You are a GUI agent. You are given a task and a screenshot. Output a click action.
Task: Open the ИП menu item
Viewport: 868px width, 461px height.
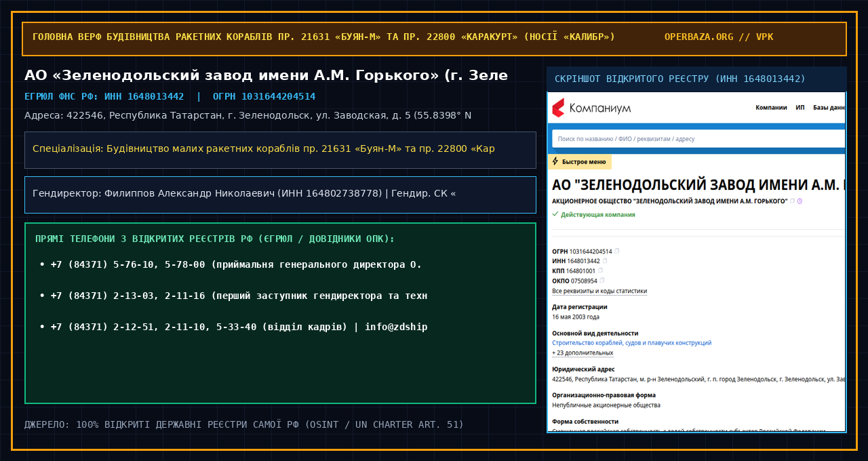click(x=800, y=107)
